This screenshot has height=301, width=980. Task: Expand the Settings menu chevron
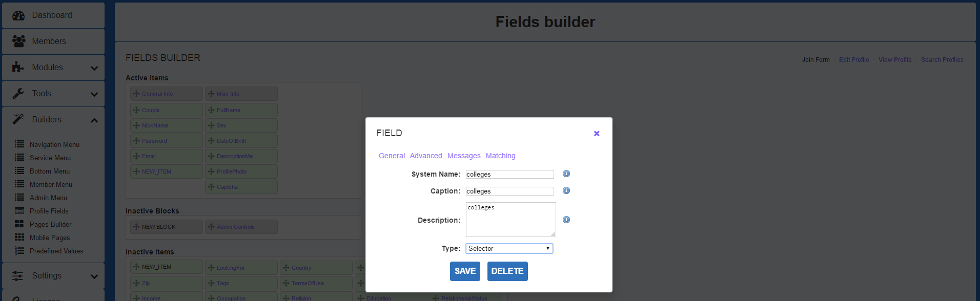click(94, 276)
